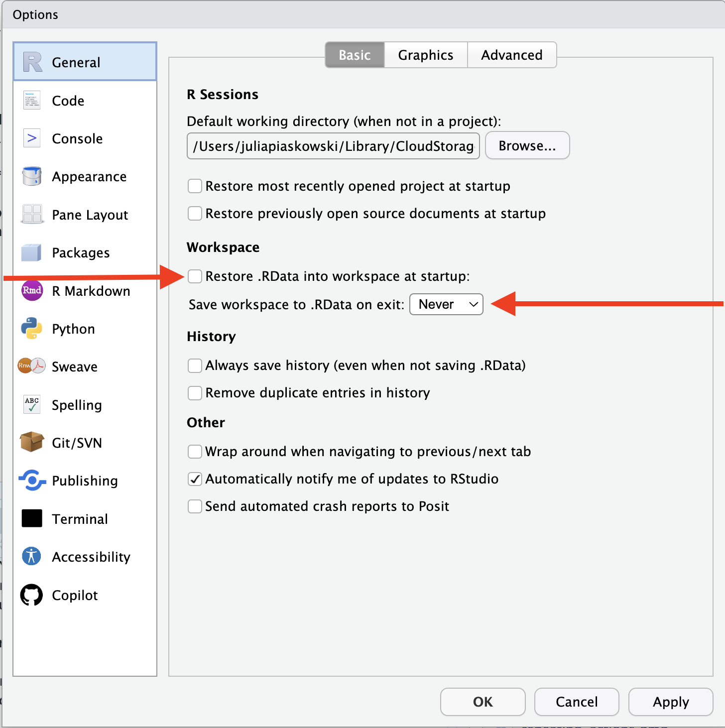
Task: Open Save workspace on exit dropdown
Action: pyautogui.click(x=446, y=304)
